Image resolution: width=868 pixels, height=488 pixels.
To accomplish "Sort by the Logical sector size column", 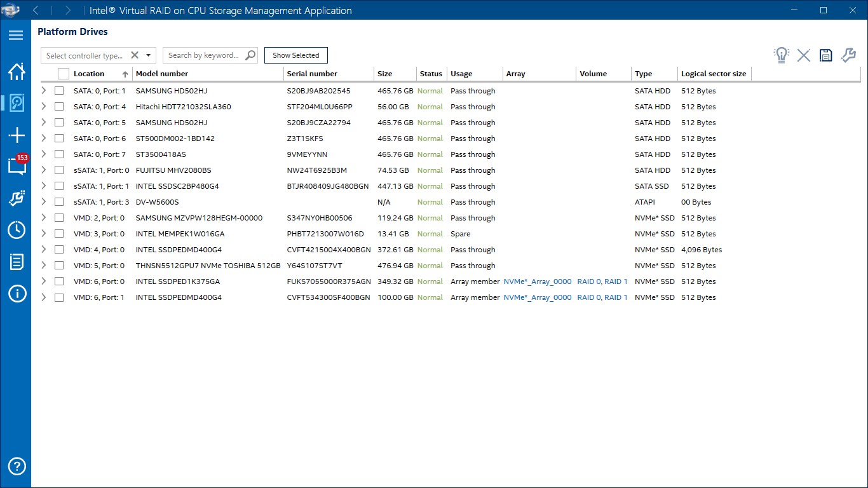I will 714,74.
